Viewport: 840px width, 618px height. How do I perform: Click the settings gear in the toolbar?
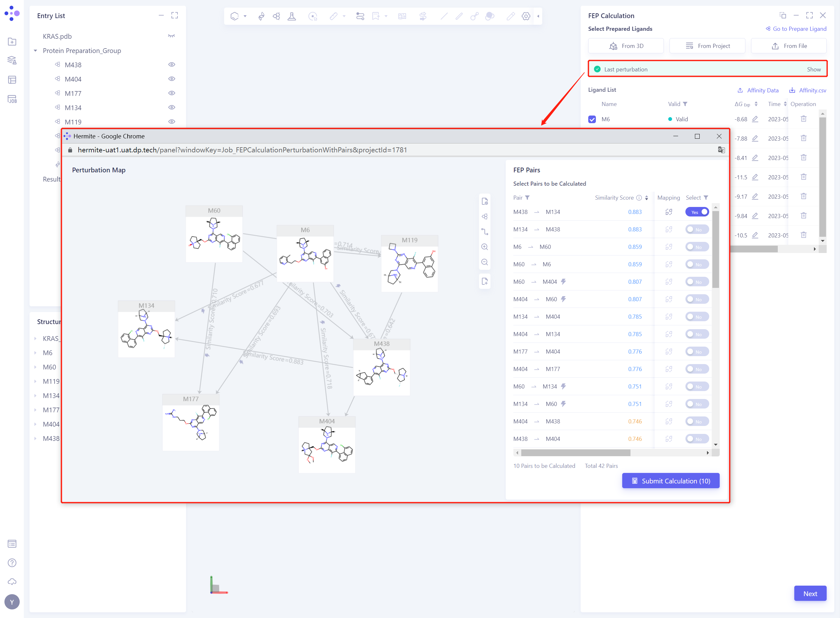[x=526, y=16]
